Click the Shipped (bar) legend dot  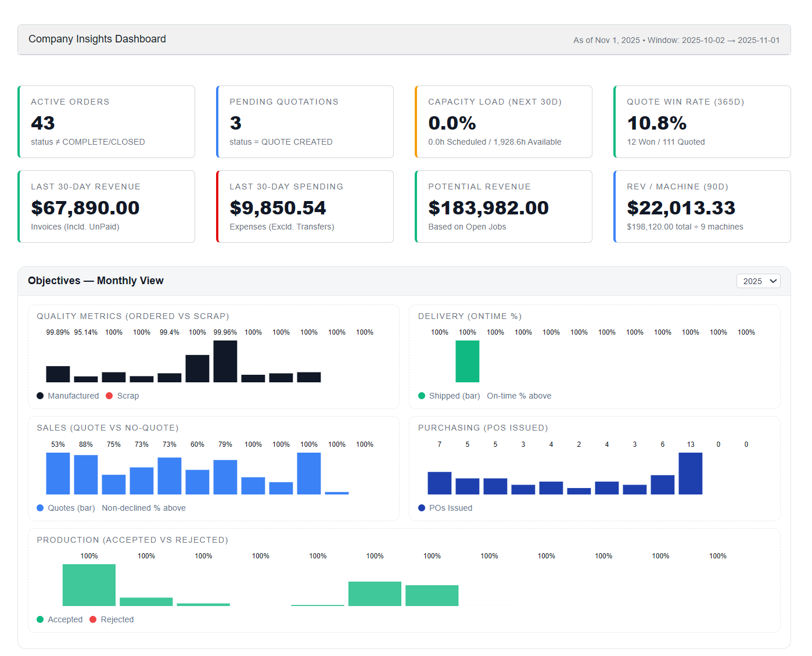click(x=422, y=396)
